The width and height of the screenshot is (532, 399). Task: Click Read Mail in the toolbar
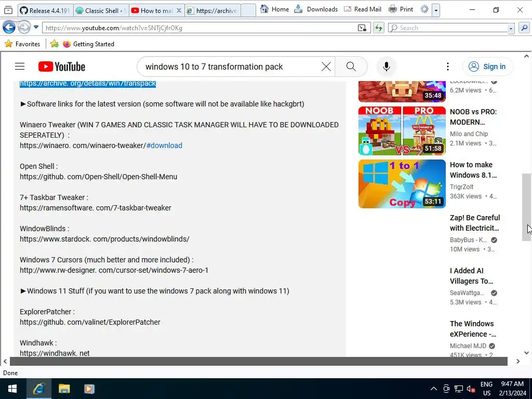click(x=363, y=9)
